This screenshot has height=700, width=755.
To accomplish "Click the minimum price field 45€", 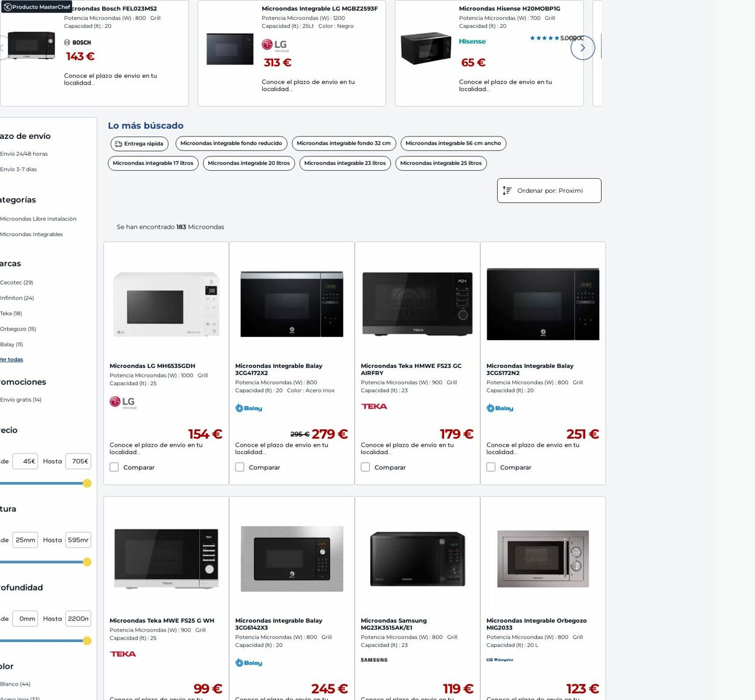I will point(25,461).
